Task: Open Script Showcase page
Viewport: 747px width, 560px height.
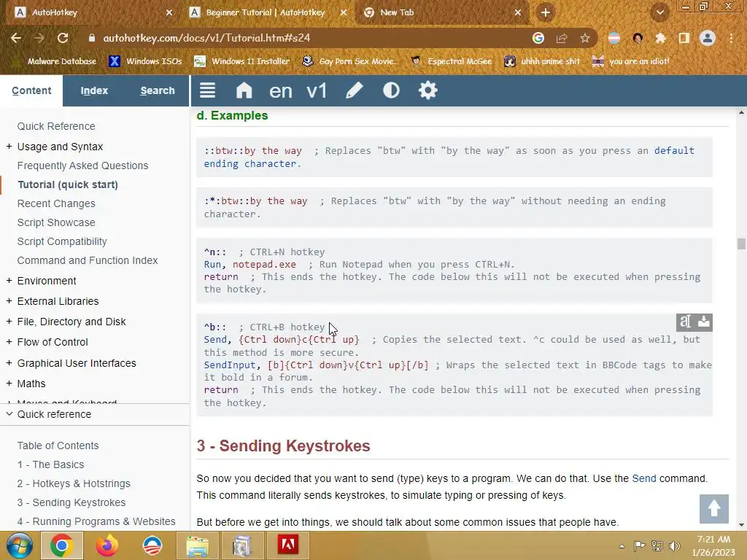Action: [x=56, y=223]
